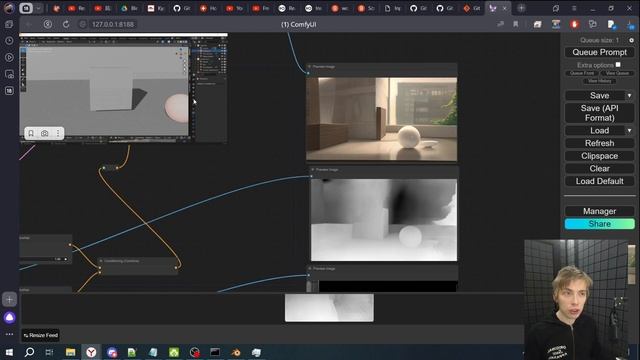640x360 pixels.
Task: Collapse the Conditioning Combine node dot
Action: click(x=101, y=261)
